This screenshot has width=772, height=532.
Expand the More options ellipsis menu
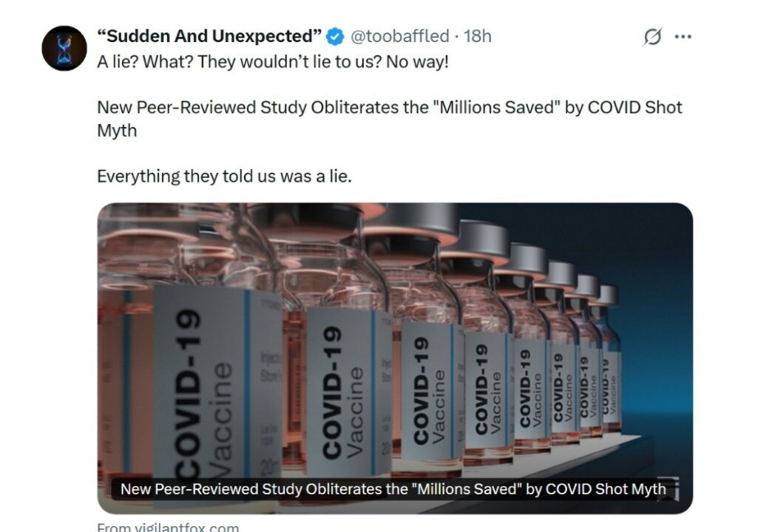click(x=683, y=36)
